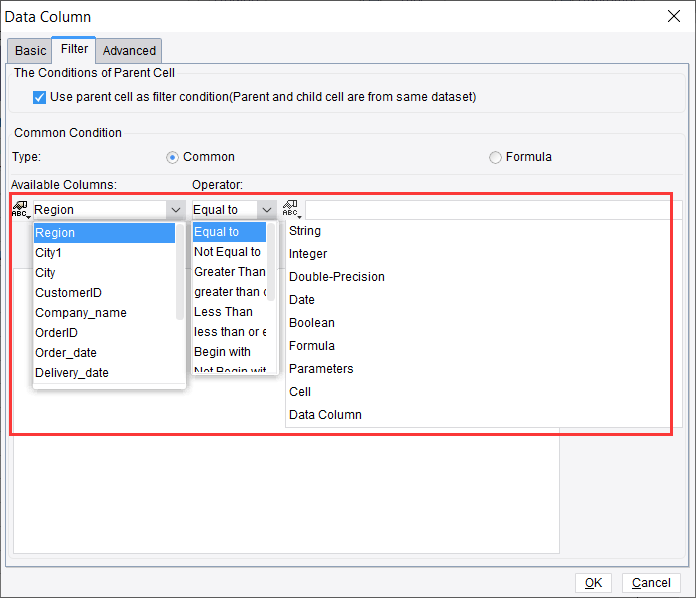This screenshot has height=598, width=696.
Task: Pick CustomerID from the columns list
Action: pyautogui.click(x=104, y=293)
